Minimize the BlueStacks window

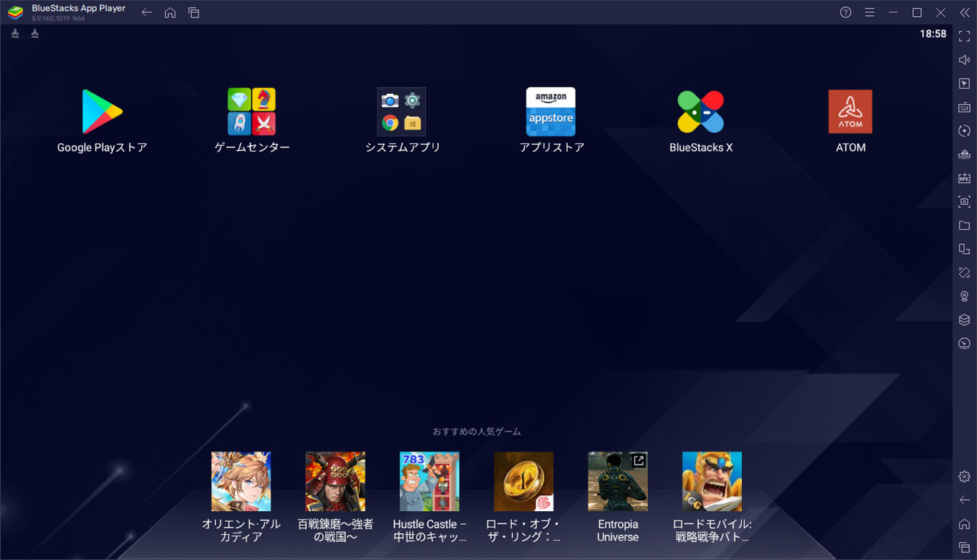pyautogui.click(x=893, y=12)
